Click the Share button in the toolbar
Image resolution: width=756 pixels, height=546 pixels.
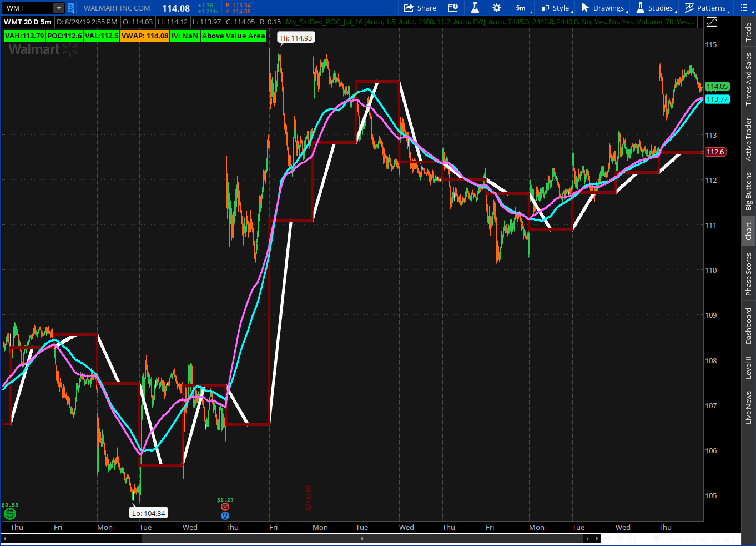tap(420, 8)
